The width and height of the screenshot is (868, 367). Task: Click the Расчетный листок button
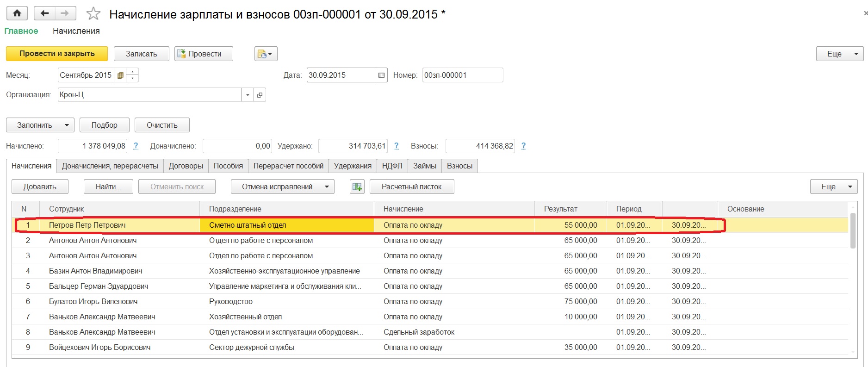click(412, 187)
